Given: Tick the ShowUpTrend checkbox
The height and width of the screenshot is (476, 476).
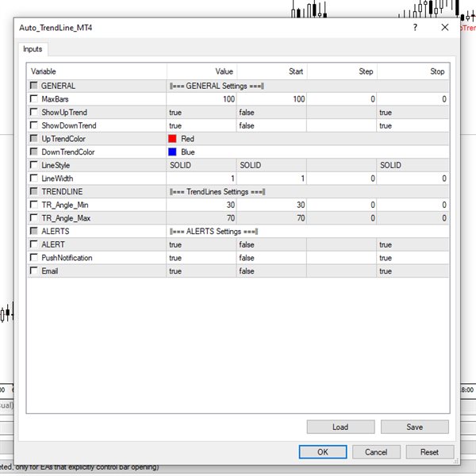Looking at the screenshot, I should tap(33, 112).
